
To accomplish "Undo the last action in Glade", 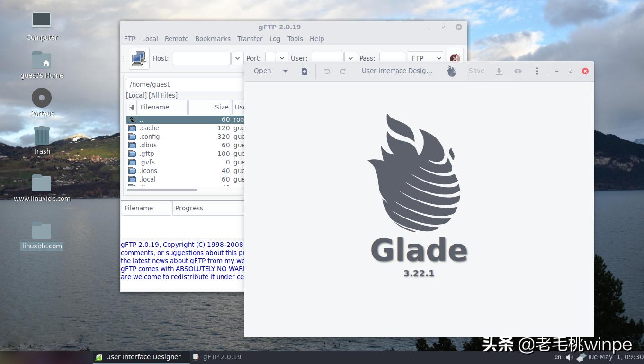I will [327, 71].
